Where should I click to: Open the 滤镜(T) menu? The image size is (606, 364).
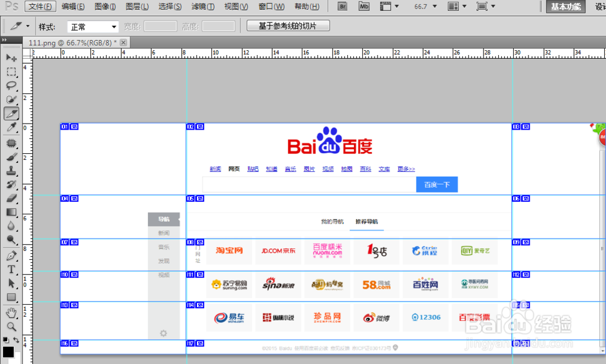click(203, 7)
